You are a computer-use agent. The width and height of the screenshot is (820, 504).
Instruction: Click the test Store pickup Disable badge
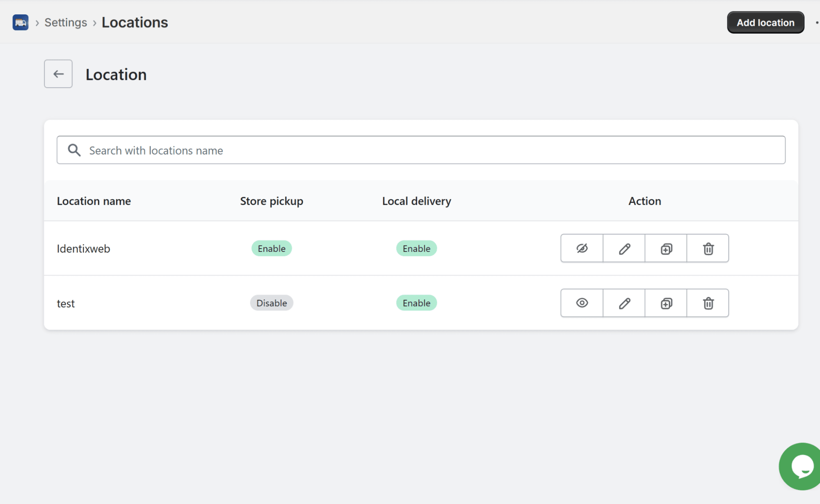tap(272, 303)
